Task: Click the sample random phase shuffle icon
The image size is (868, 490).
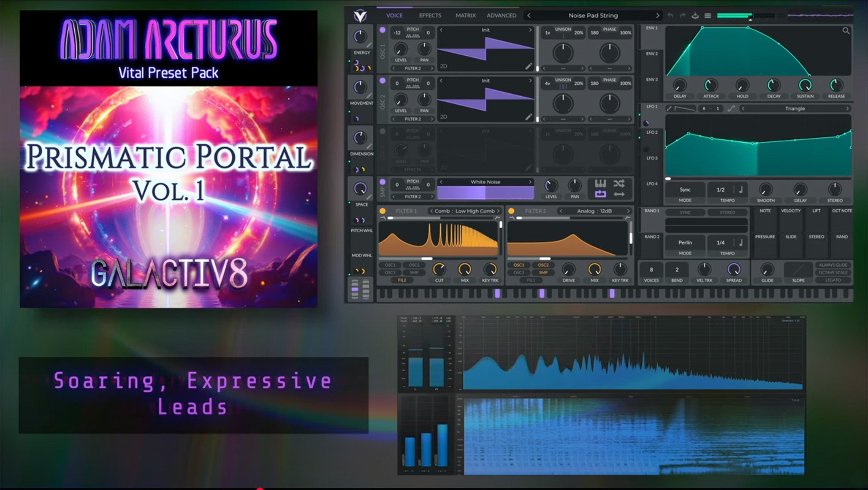Action: (619, 183)
